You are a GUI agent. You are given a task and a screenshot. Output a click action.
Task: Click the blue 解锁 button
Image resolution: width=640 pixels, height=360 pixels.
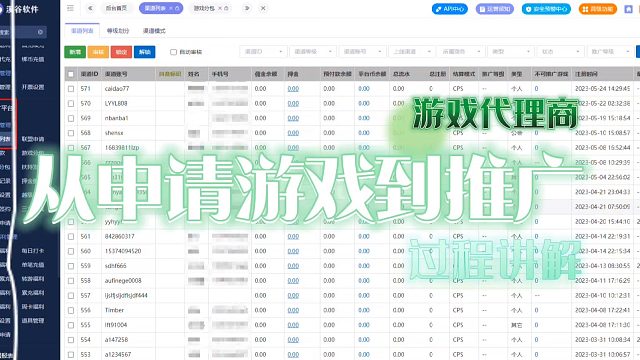pos(144,52)
